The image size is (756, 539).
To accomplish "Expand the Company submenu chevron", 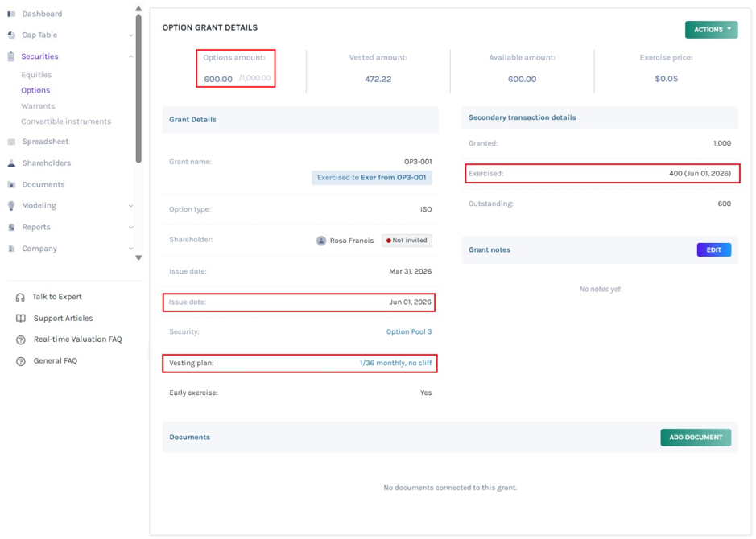I will point(130,249).
